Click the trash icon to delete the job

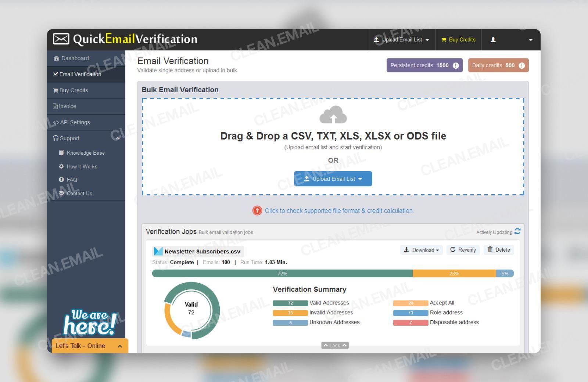click(490, 250)
